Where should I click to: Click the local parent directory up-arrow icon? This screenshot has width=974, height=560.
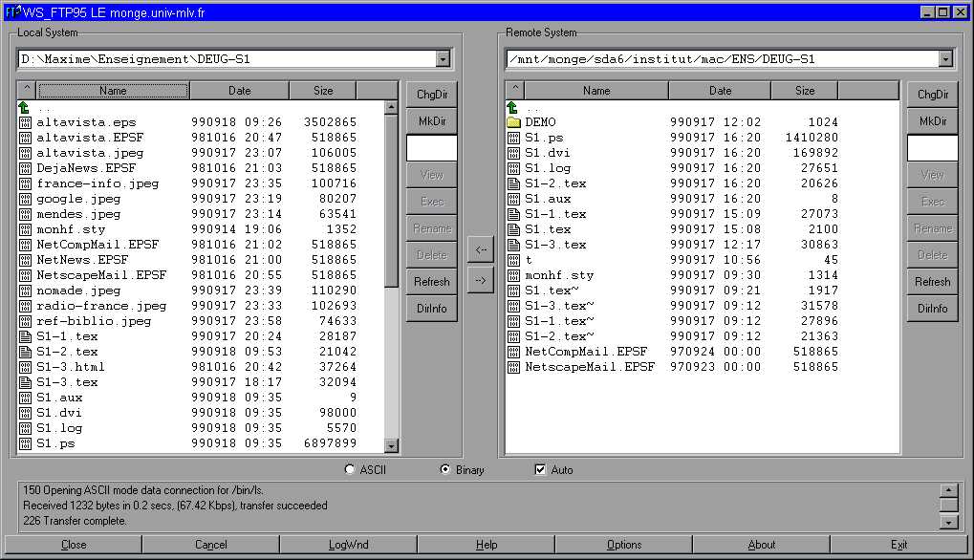[25, 108]
